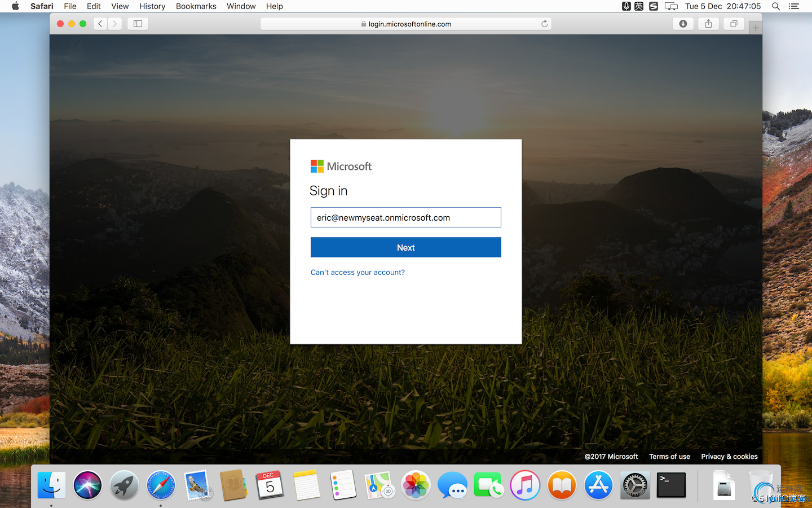Viewport: 812px width, 508px height.
Task: Click the display mirroring menu bar icon
Action: pos(671,6)
